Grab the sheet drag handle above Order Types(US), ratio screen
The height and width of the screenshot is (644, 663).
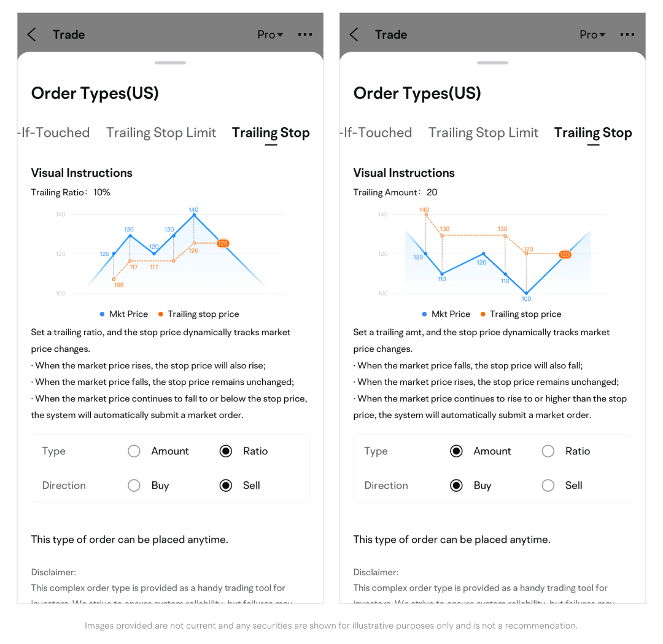coord(170,63)
